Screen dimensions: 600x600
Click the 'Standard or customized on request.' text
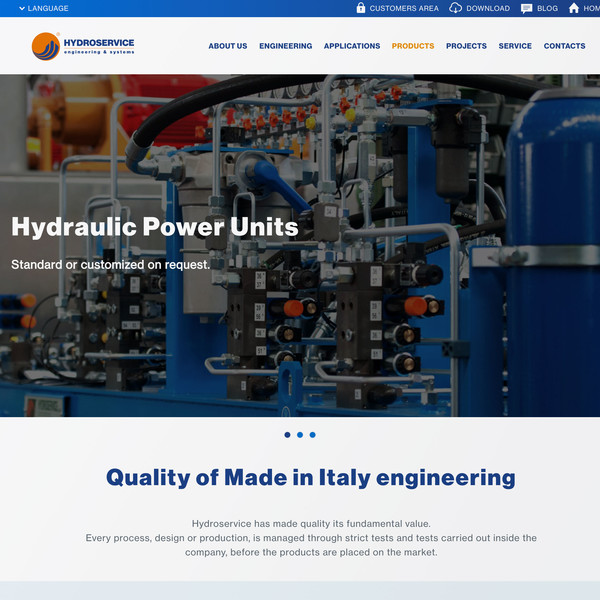[111, 264]
